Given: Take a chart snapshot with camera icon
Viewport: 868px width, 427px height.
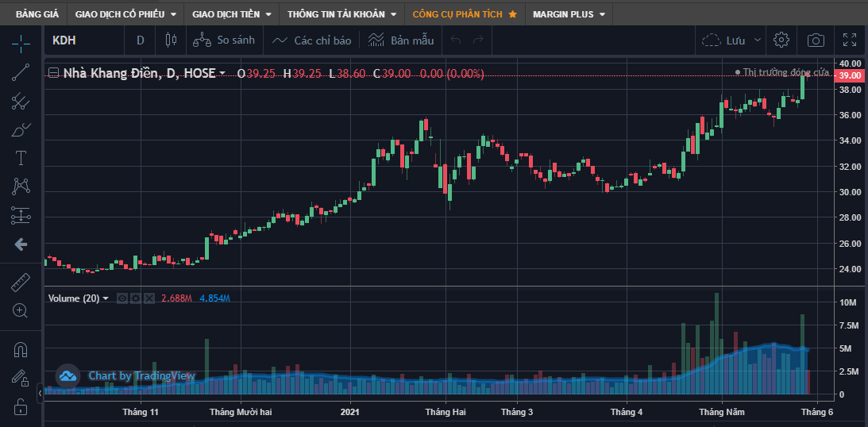Looking at the screenshot, I should click(x=816, y=40).
